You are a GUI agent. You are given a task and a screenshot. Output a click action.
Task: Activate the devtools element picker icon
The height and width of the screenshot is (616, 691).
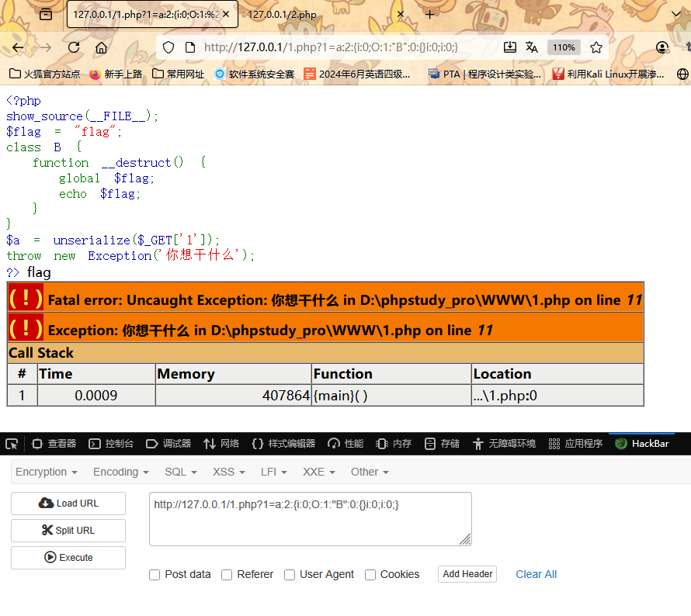pyautogui.click(x=12, y=444)
